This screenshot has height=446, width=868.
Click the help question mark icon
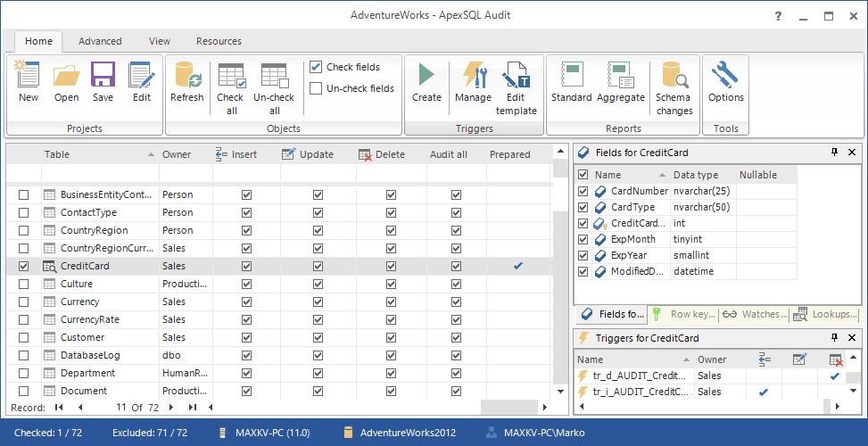click(778, 16)
